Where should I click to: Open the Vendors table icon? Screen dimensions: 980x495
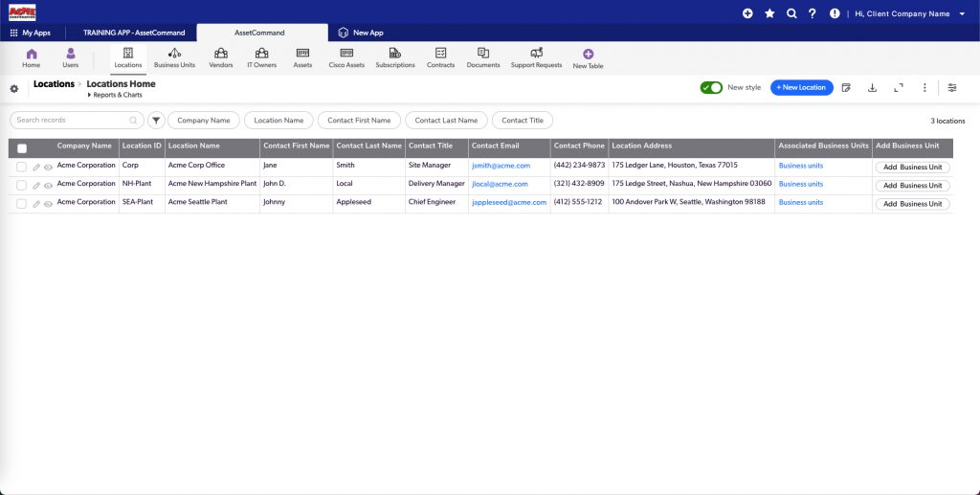(x=221, y=53)
